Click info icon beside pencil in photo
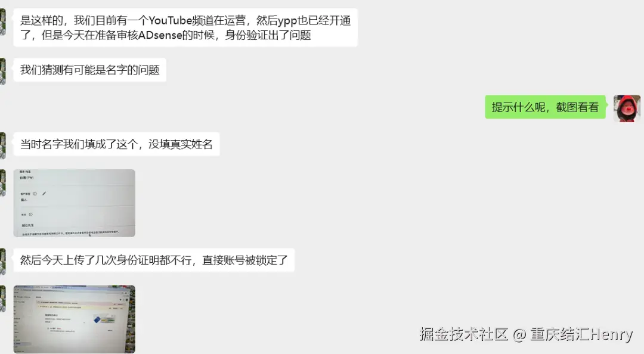Viewport: 644px width, 354px height. (x=35, y=194)
